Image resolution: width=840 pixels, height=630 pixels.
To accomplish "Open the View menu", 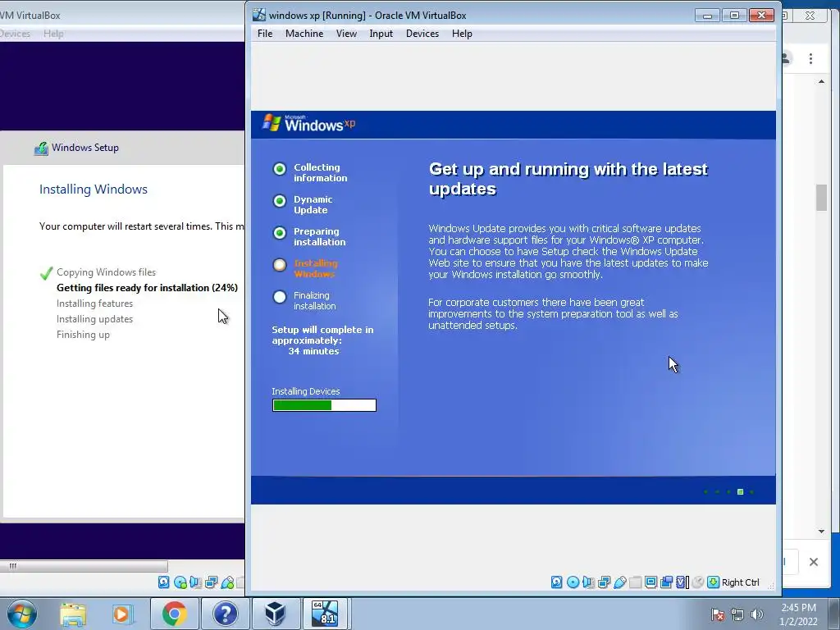I will (346, 34).
